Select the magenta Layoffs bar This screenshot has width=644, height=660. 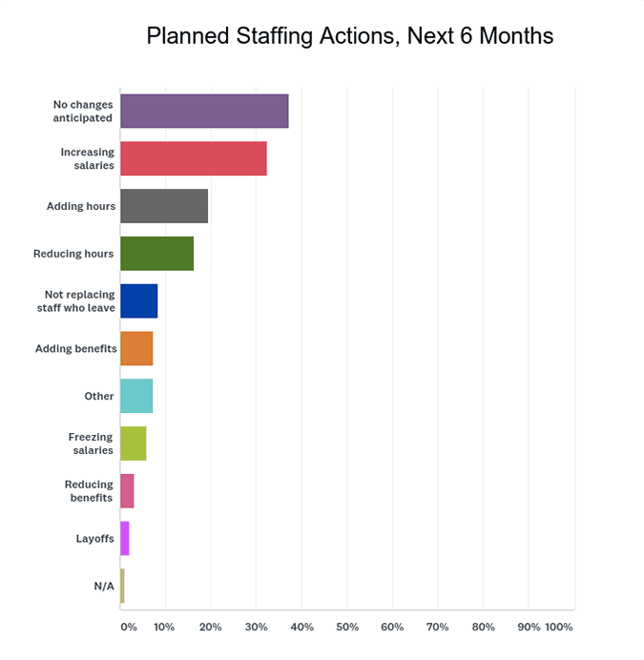[x=124, y=539]
